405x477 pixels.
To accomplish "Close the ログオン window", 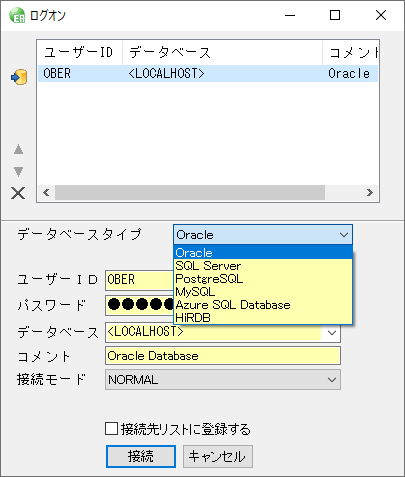I will [381, 15].
